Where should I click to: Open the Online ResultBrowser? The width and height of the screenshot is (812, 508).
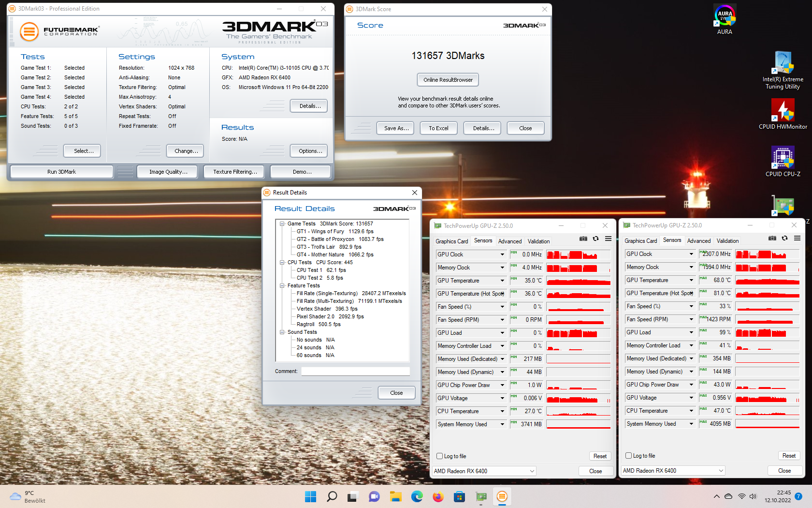[x=448, y=79]
